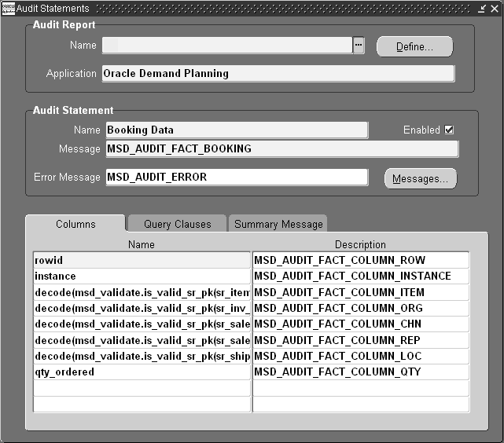Click the Message field MSD_AUDIT_FACT_BOOKING
Screen dimensions: 504x443
[282, 149]
